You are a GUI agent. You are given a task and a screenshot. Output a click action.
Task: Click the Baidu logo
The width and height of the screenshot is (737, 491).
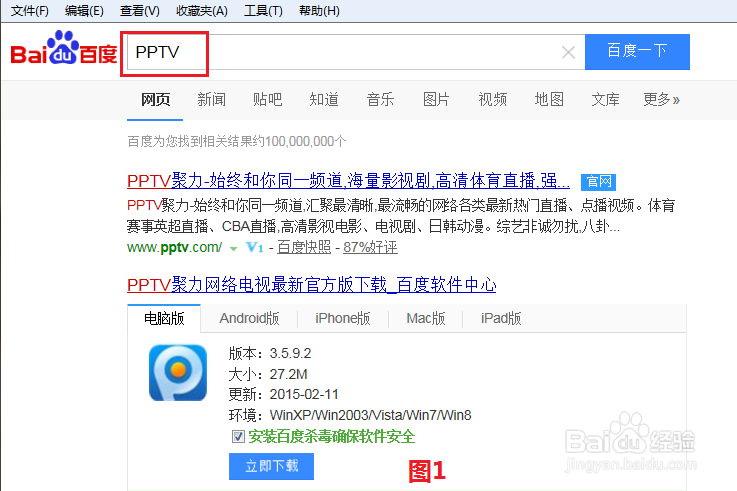pos(64,48)
